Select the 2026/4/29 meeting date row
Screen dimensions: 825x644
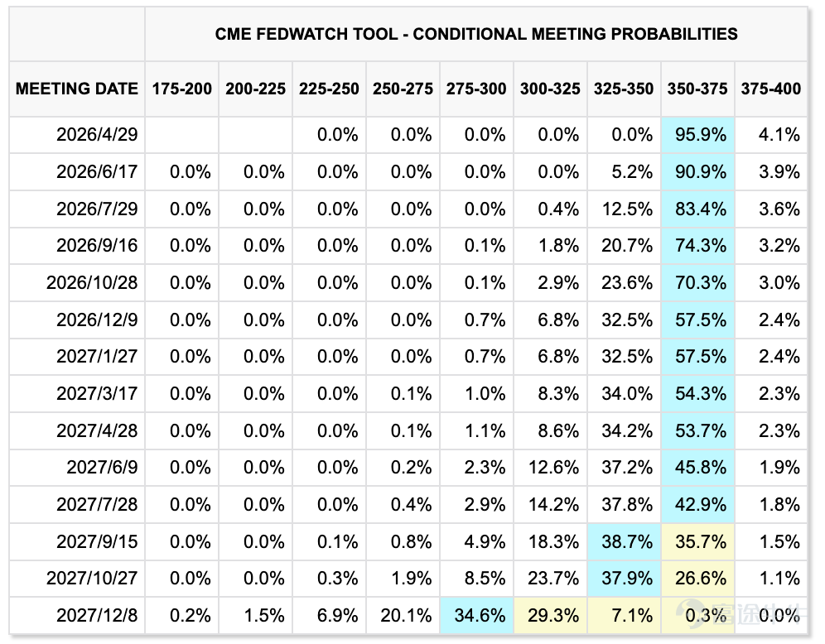coord(408,135)
